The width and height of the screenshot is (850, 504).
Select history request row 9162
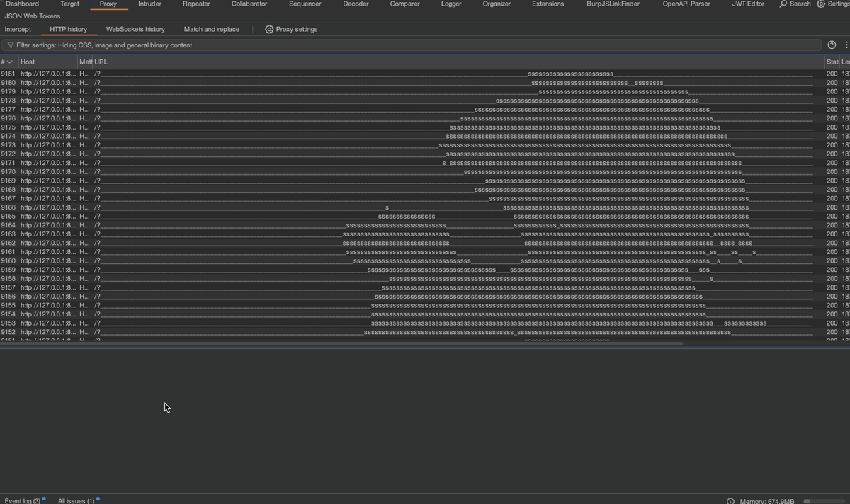click(x=425, y=243)
